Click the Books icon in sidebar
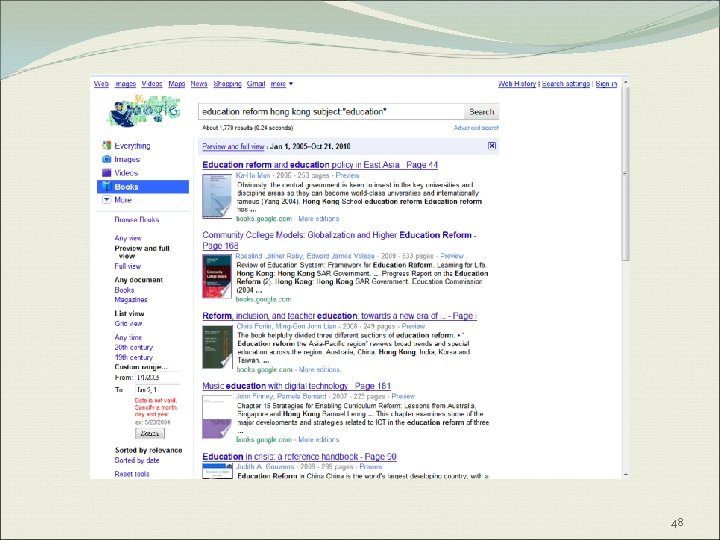Image resolution: width=720 pixels, height=540 pixels. click(x=107, y=186)
